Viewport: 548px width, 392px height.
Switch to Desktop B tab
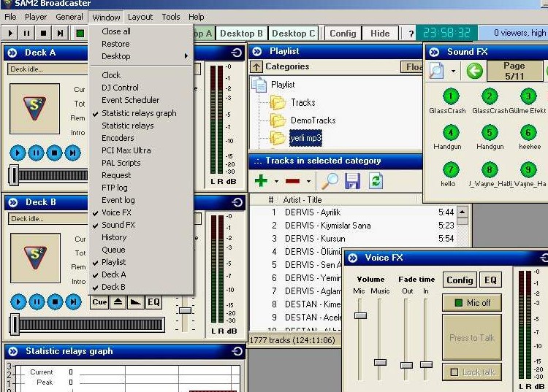pyautogui.click(x=242, y=34)
